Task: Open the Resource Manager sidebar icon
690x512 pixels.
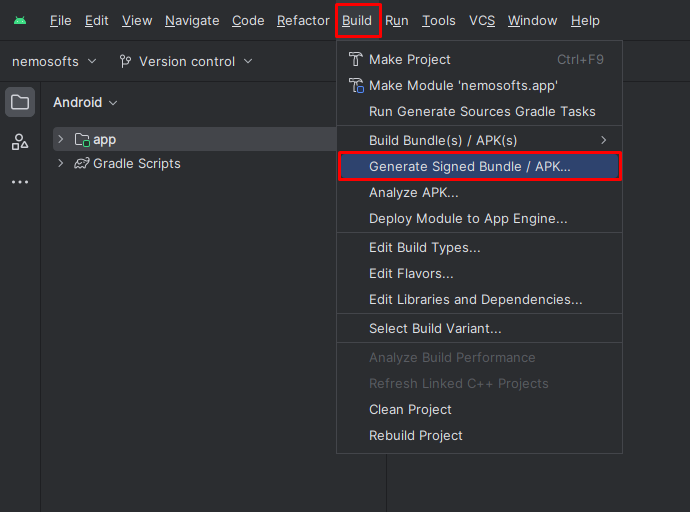Action: (x=20, y=142)
